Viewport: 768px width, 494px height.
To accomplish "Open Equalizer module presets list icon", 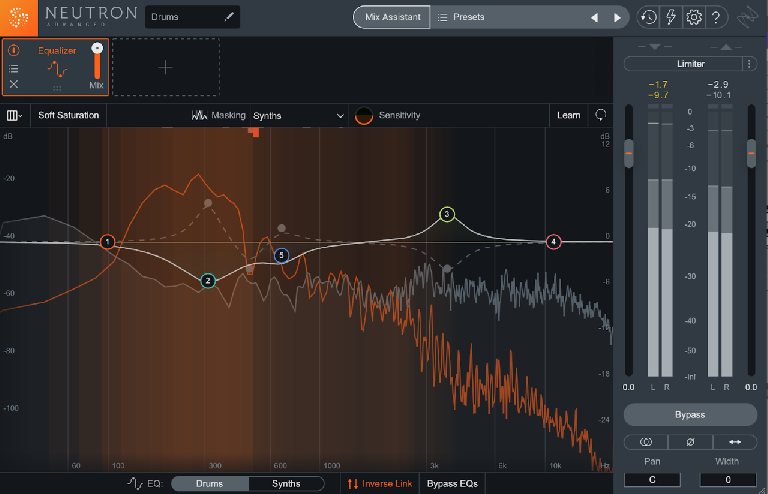I will (14, 69).
